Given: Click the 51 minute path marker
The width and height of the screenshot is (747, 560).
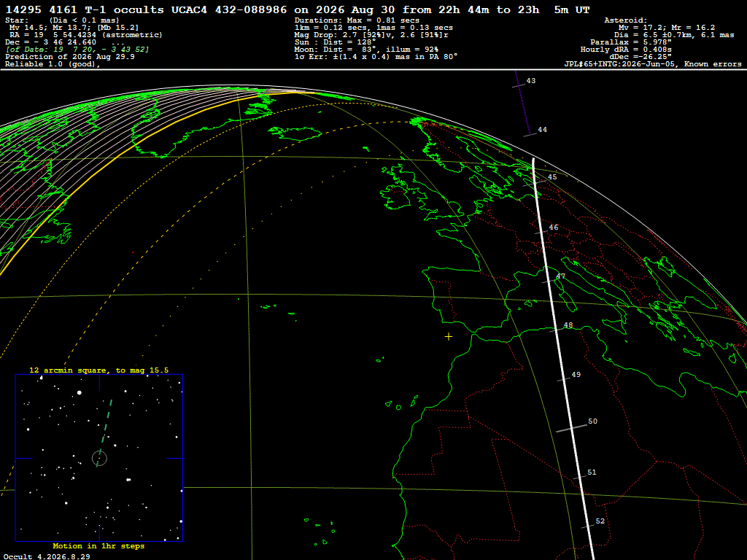Looking at the screenshot, I should coord(592,472).
